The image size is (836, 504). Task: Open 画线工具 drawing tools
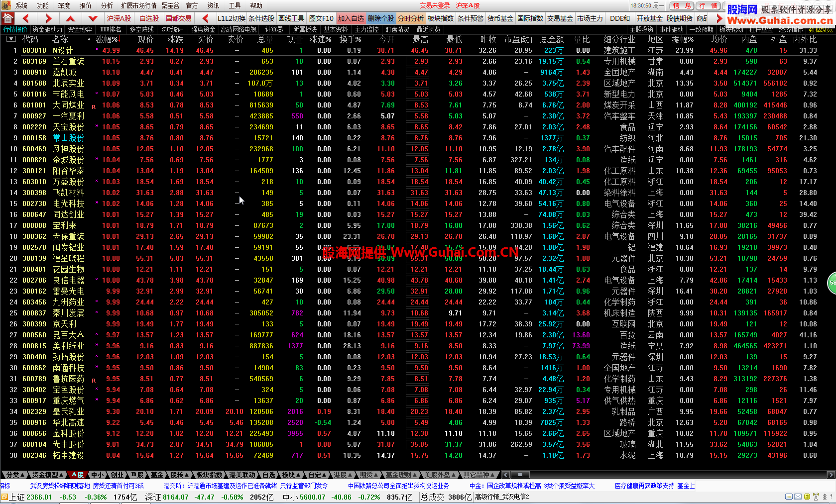pyautogui.click(x=291, y=18)
